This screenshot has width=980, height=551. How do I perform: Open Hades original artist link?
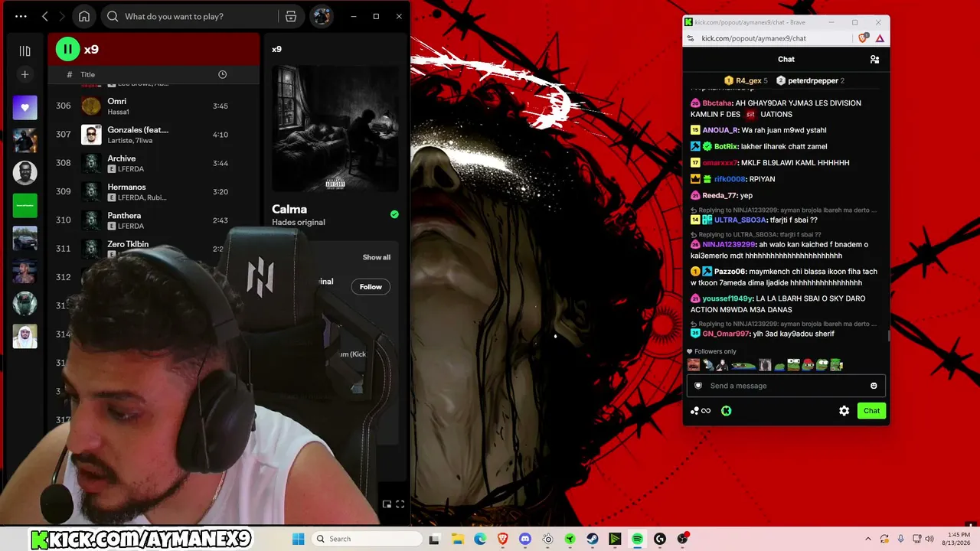299,223
